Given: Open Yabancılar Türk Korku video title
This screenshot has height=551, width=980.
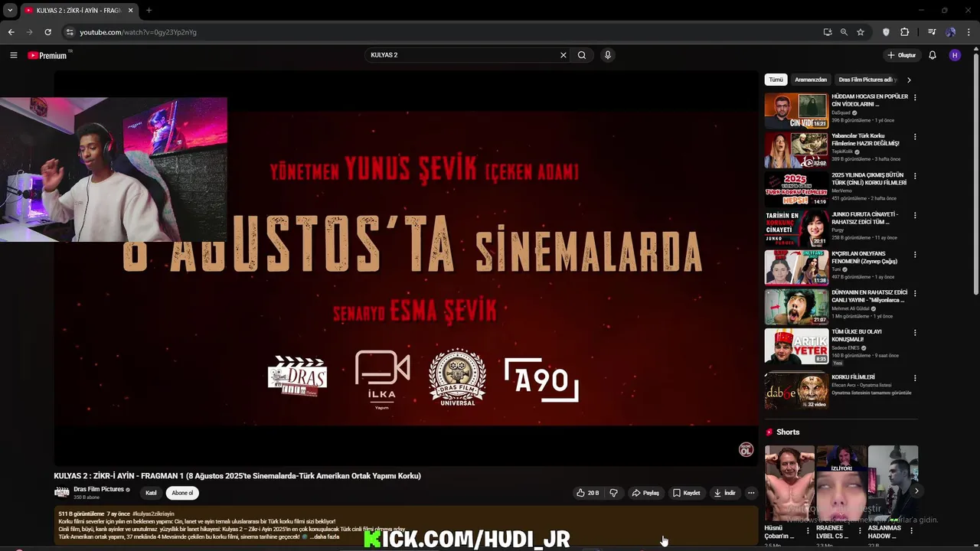Looking at the screenshot, I should click(x=866, y=139).
